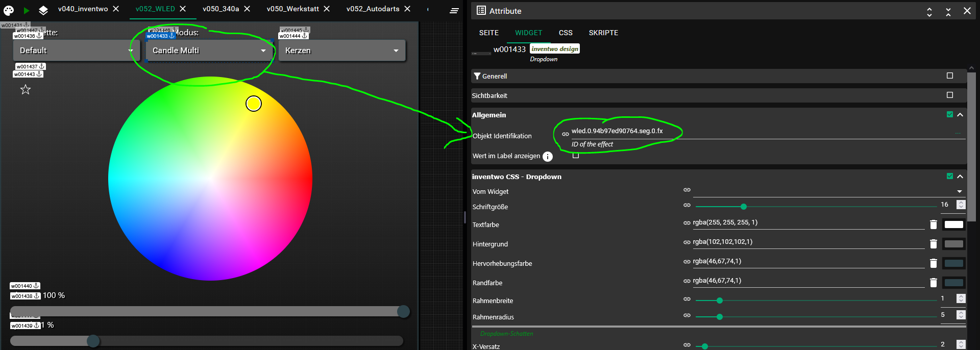980x350 pixels.
Task: Click link icon in X-Versatz row
Action: pyautogui.click(x=687, y=345)
